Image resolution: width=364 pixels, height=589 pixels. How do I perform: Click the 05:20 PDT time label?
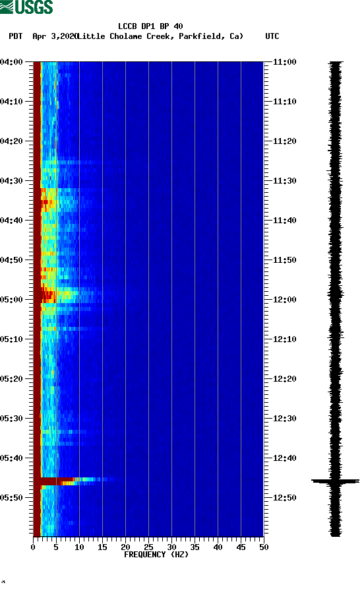[12, 378]
